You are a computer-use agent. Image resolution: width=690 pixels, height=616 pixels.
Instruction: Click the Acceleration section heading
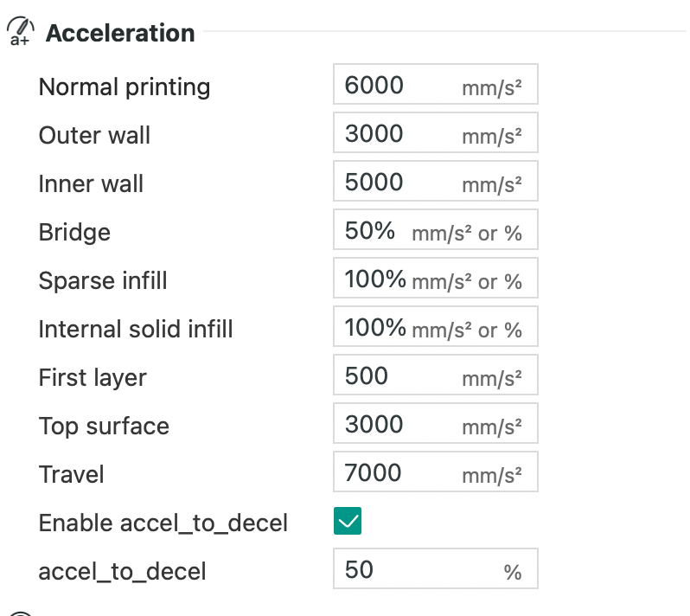click(120, 33)
